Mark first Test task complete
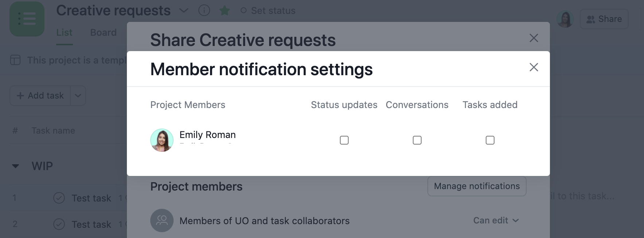This screenshot has width=644, height=238. click(x=59, y=198)
